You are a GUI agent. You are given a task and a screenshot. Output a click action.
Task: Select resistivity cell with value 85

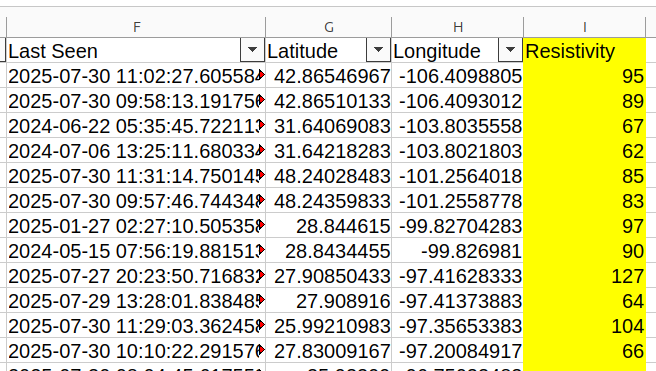pyautogui.click(x=584, y=176)
